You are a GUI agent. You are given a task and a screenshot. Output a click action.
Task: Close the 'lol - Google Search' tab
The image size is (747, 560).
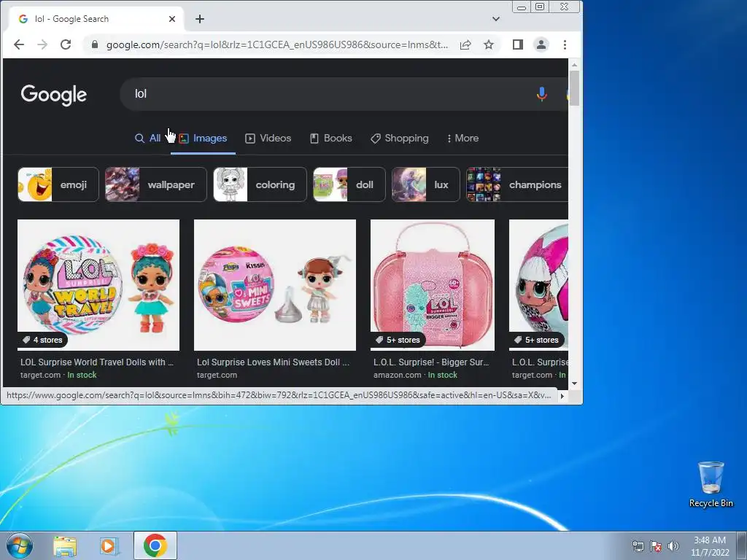[172, 19]
